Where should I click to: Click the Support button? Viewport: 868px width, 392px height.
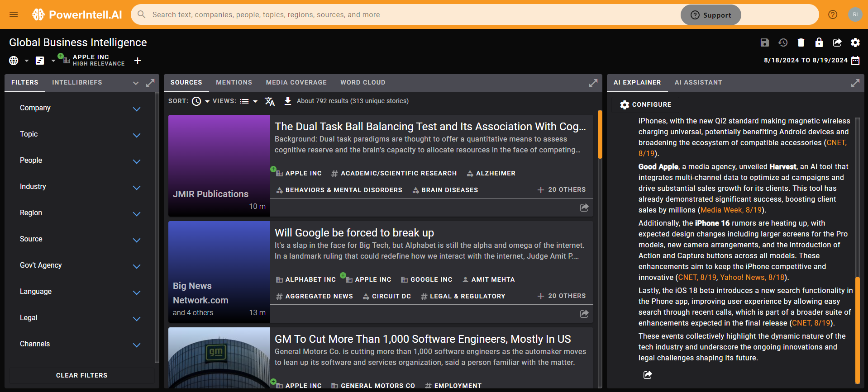click(x=711, y=15)
